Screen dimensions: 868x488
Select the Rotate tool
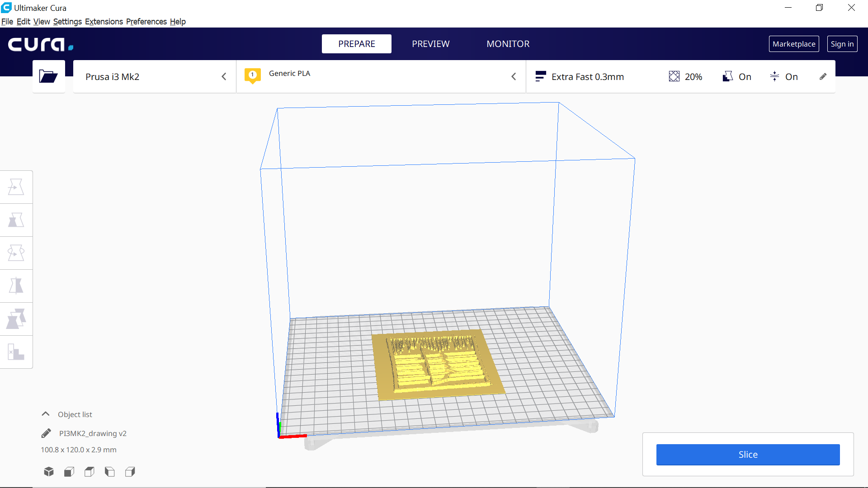click(x=16, y=253)
